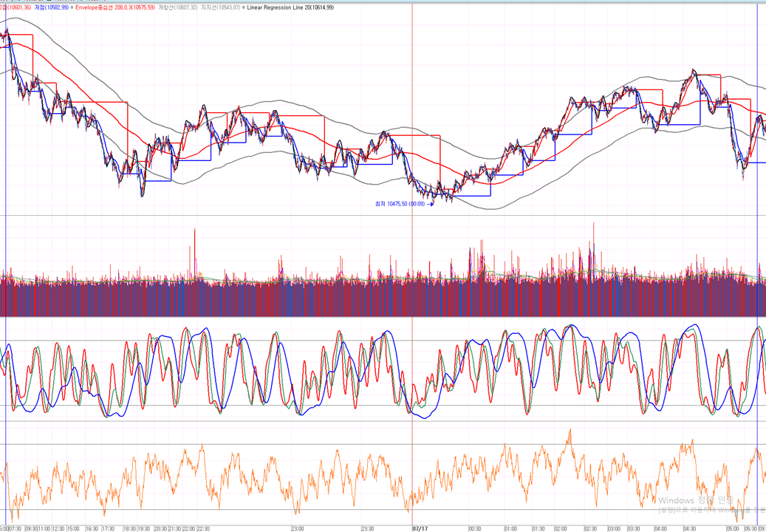766x532 pixels.
Task: Click the 11:00 time axis label
Action: (x=44, y=528)
